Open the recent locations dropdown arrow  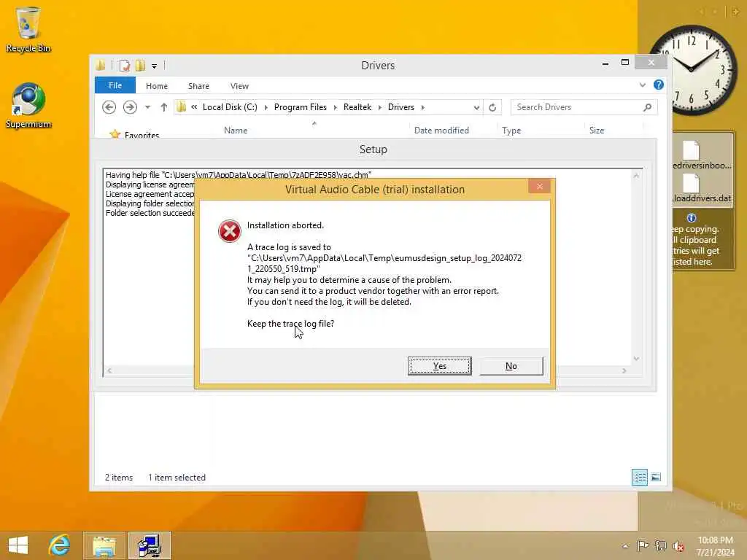(x=147, y=107)
